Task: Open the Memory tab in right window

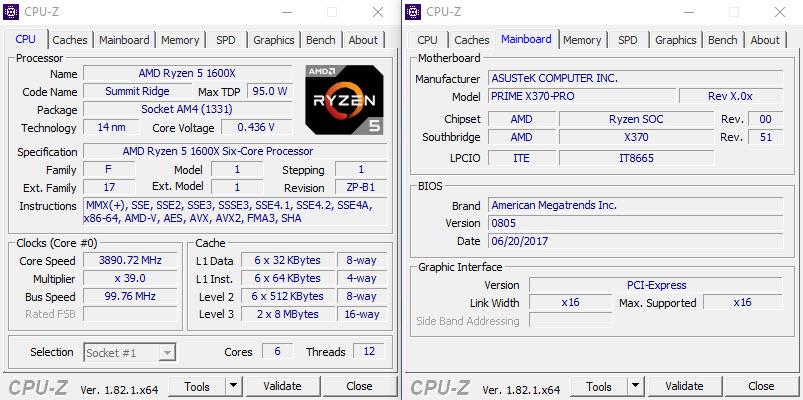Action: tap(582, 40)
